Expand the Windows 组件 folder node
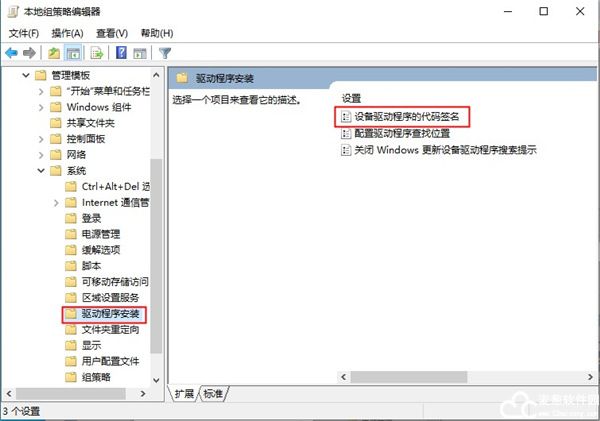Screen dimensions: 600x421 (41, 108)
